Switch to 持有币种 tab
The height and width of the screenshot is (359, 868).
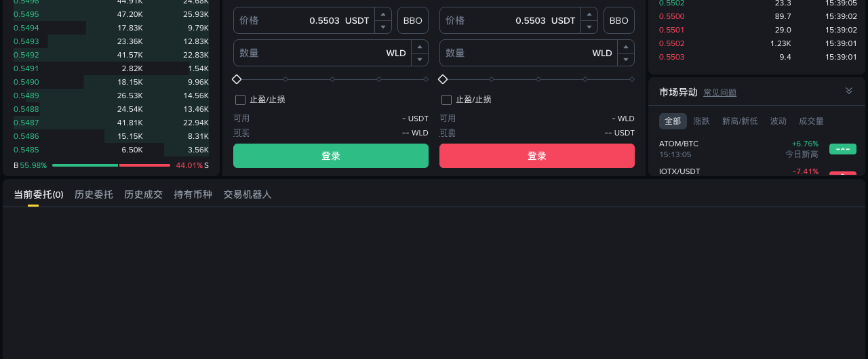click(193, 194)
